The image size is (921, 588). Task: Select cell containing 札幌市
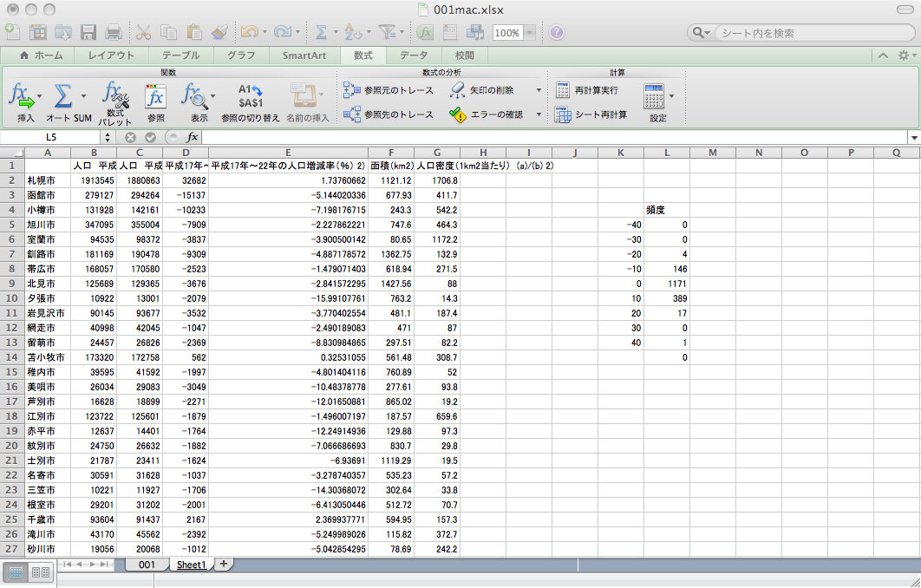(x=48, y=180)
